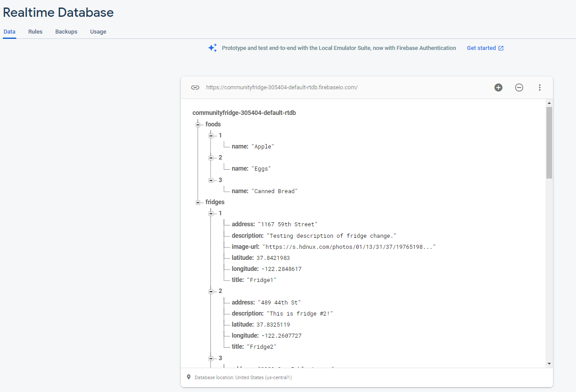Select root node communityfridge-305404-default-rtdb
576x392 pixels.
click(244, 113)
